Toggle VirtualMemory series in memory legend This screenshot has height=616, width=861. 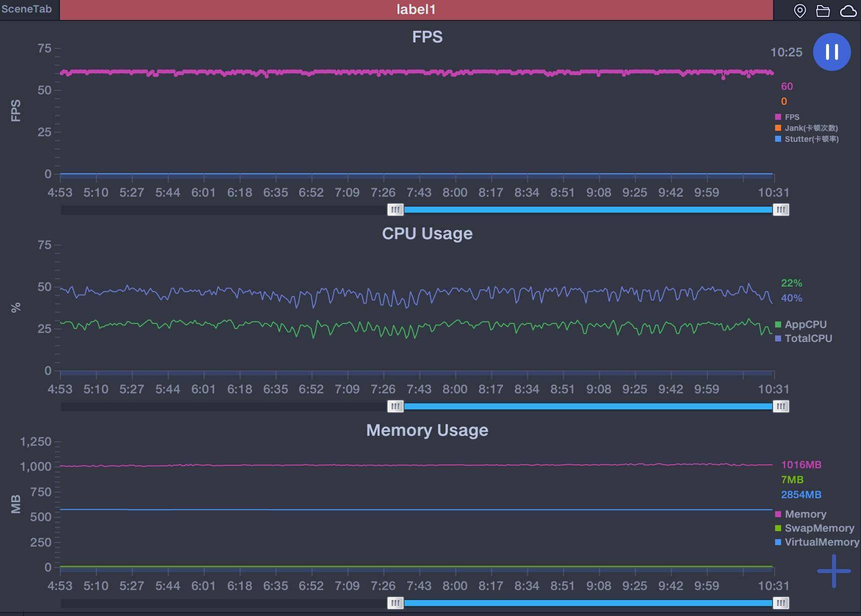[x=817, y=542]
